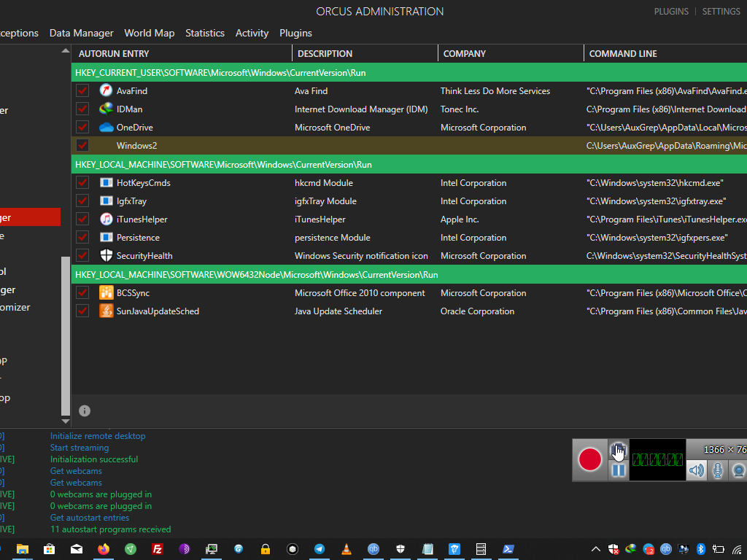Toggle microphone in the screen recorder
Viewport: 747px width, 560px height.
click(718, 470)
